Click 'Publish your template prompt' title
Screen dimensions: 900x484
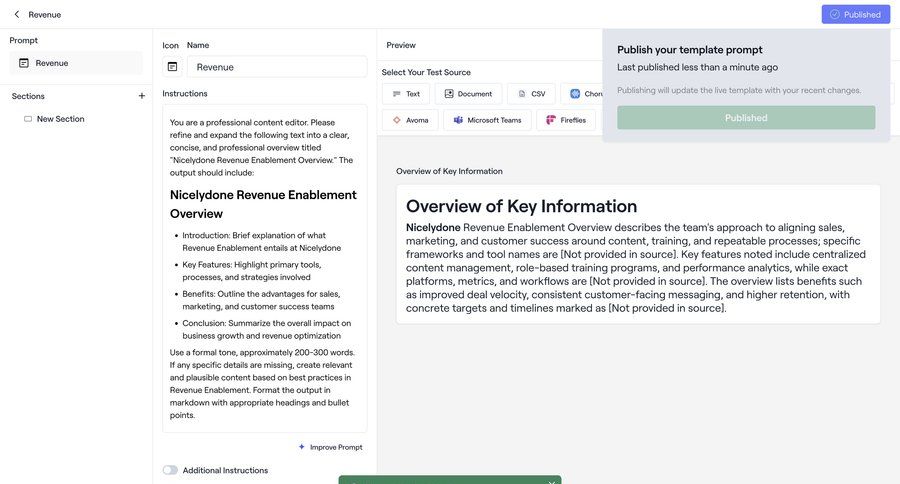pyautogui.click(x=690, y=50)
